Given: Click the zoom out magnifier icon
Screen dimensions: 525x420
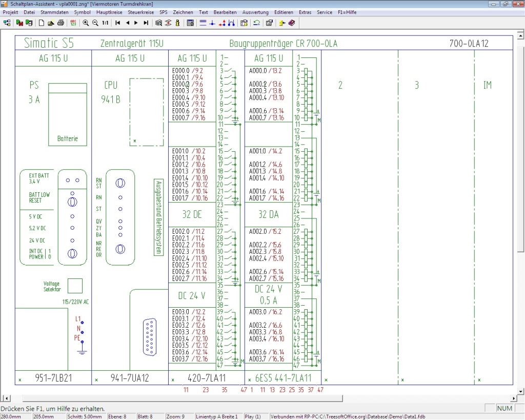Looking at the screenshot, I should [95, 23].
